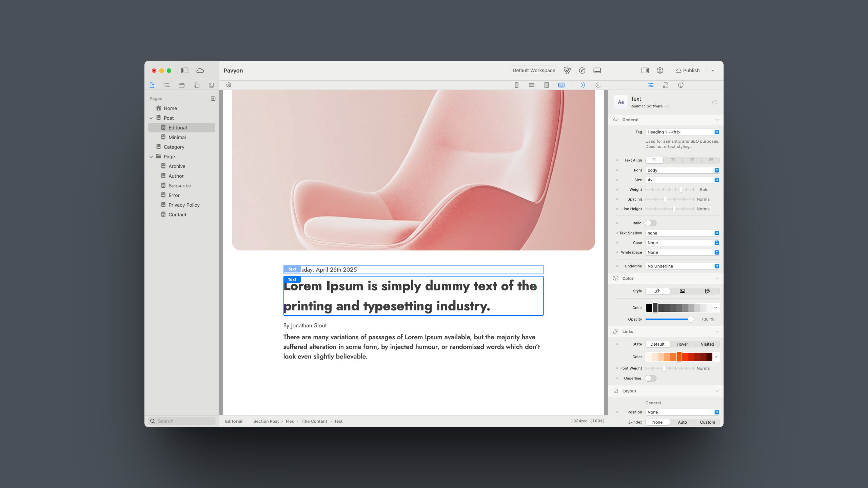The image size is (868, 488).
Task: Set text align to center
Action: 673,160
